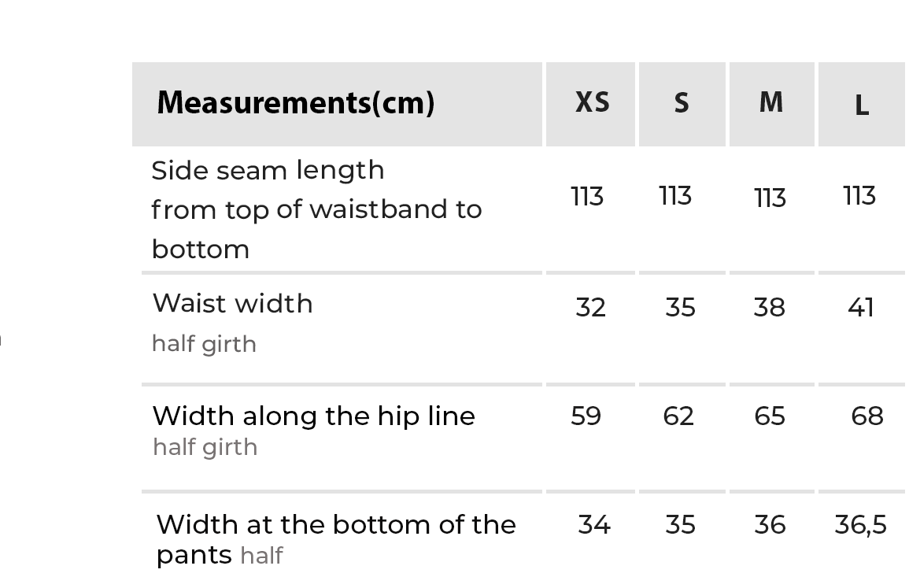Click hip line value 59 for XS

pos(586,416)
